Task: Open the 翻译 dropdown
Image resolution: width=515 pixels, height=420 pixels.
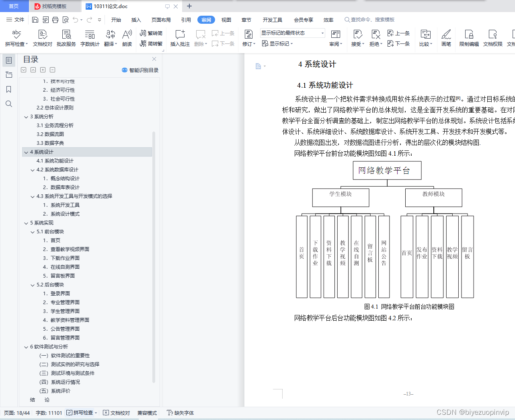Action: tap(111, 44)
